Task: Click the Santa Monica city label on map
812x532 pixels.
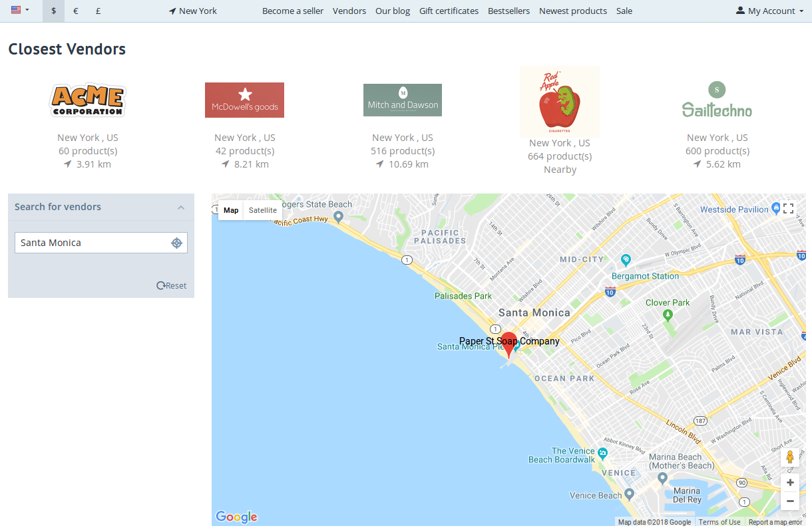Action: tap(534, 313)
